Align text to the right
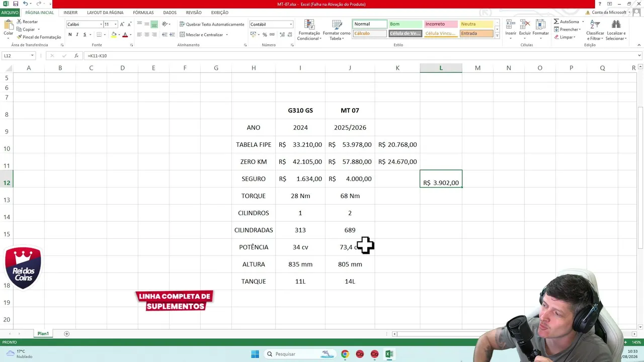Screen dimensions: 644x362 coord(154,35)
